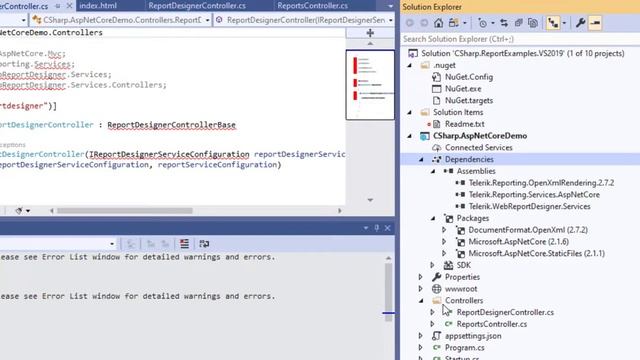640x360 pixels.
Task: Open the document tabs overflow dropdown
Action: click(x=391, y=6)
